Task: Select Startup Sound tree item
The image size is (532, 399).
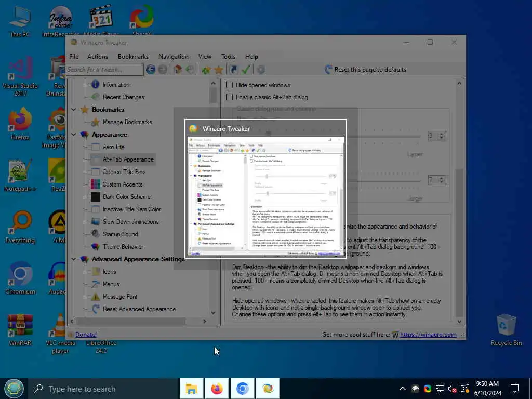Action: [x=120, y=234]
